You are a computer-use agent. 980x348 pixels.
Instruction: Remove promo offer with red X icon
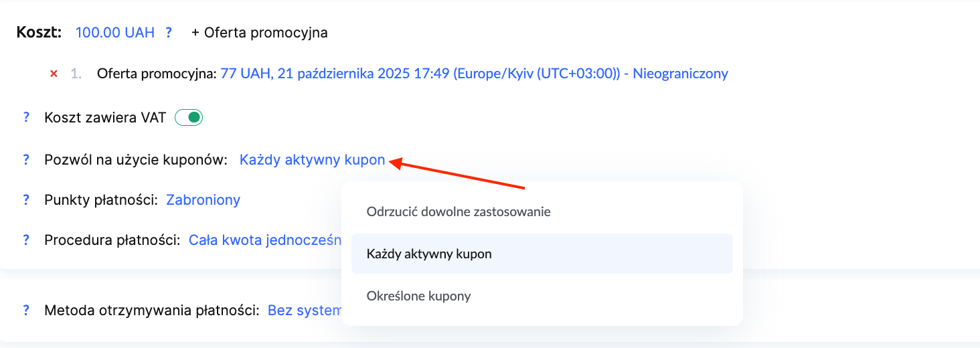click(54, 74)
